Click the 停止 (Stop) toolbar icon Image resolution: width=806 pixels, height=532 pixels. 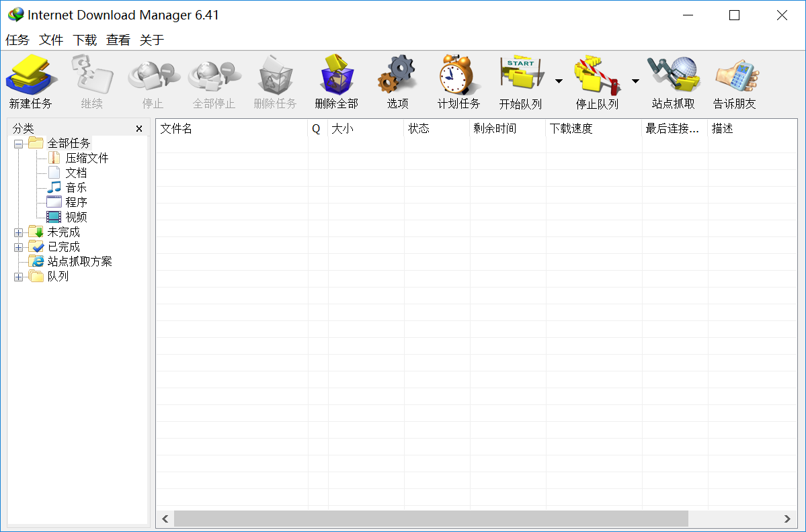coord(153,81)
